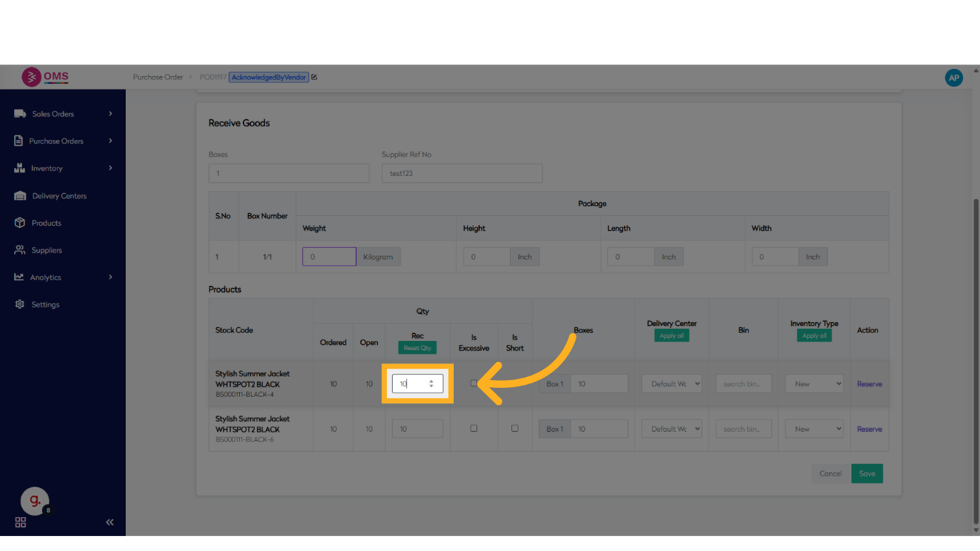This screenshot has height=551, width=980.
Task: Click the Suppliers people icon
Action: pyautogui.click(x=20, y=250)
